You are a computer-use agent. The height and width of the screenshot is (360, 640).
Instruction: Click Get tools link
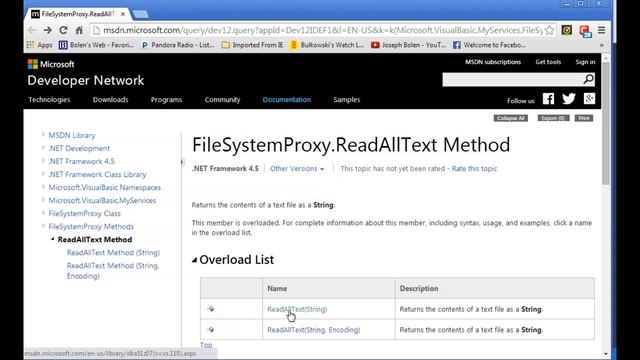[x=548, y=62]
